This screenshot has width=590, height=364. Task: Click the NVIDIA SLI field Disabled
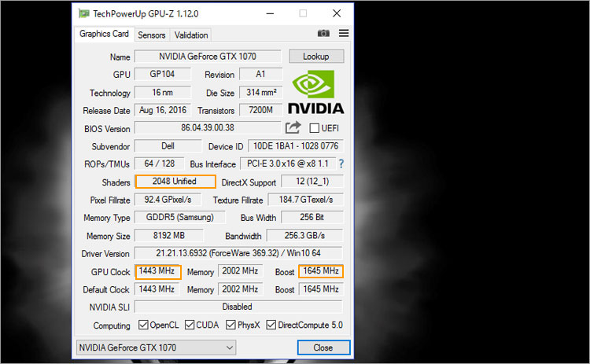point(238,307)
